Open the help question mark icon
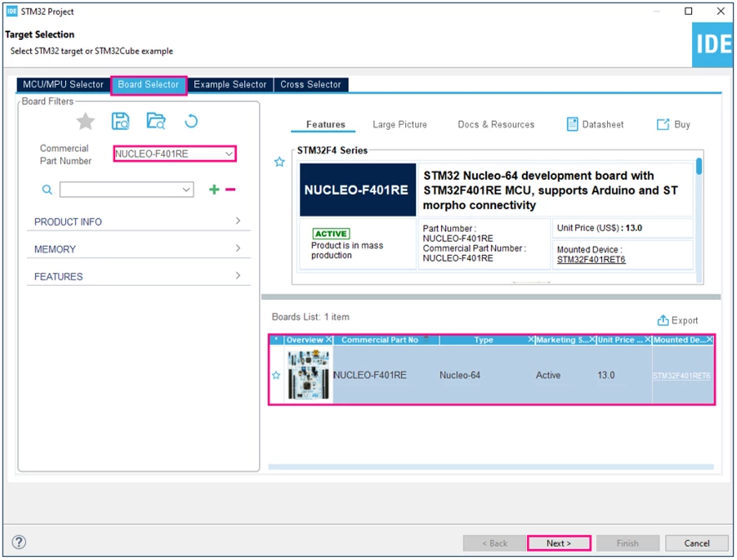Image resolution: width=737 pixels, height=560 pixels. click(19, 542)
